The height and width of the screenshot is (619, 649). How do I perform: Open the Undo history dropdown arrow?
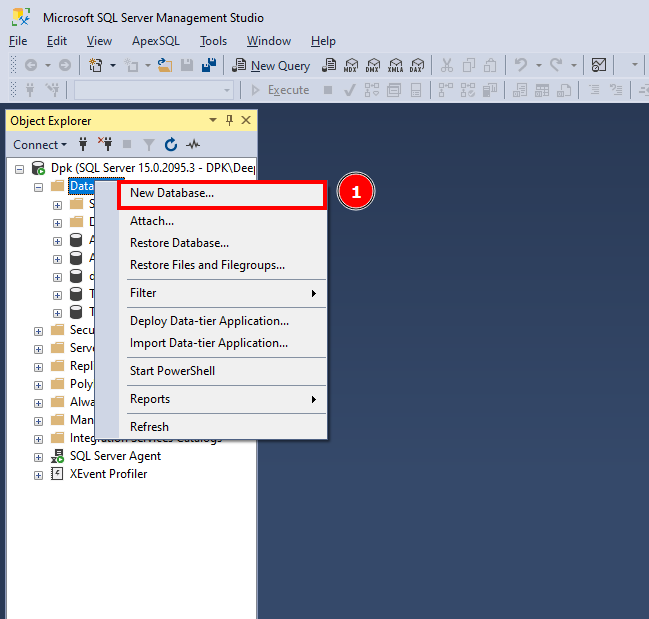tap(538, 65)
